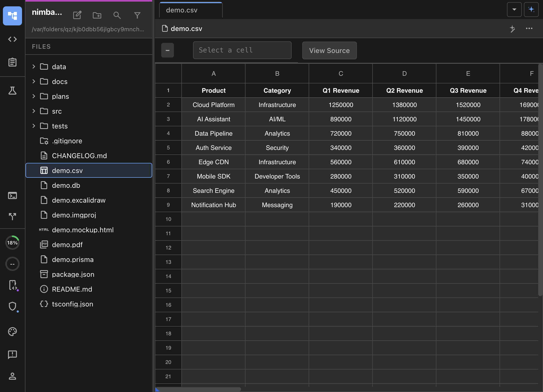The height and width of the screenshot is (392, 543).
Task: Open the clipboard tasks panel icon
Action: [x=12, y=62]
